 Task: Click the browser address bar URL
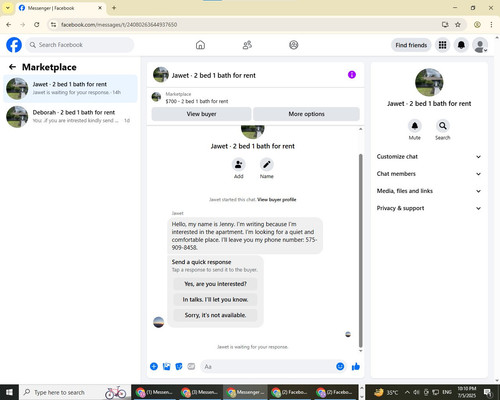[119, 25]
